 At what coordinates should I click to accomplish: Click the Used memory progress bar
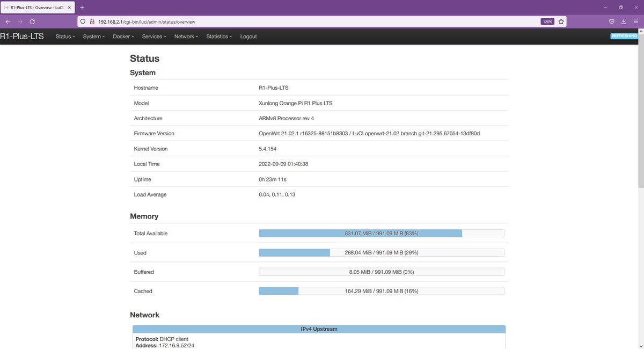382,252
